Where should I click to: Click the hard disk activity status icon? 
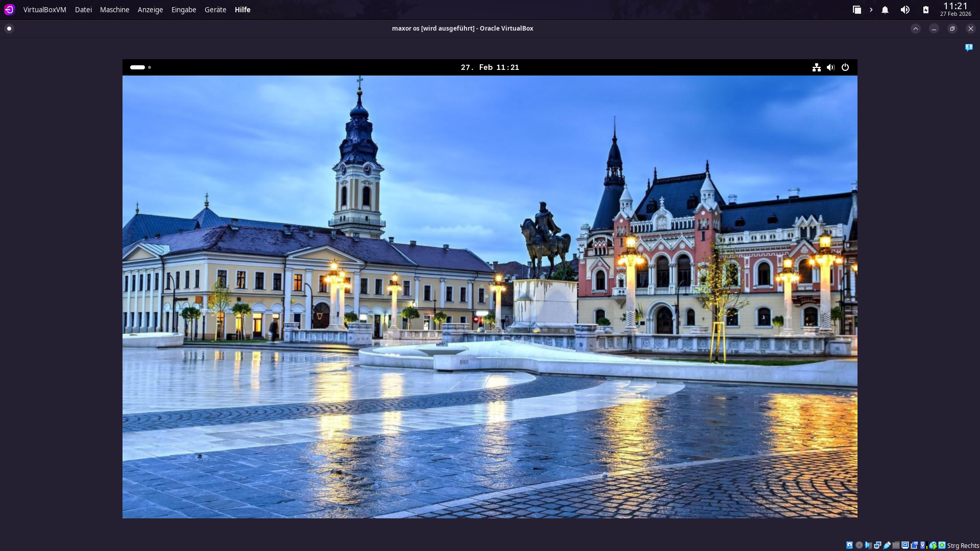[x=849, y=545]
